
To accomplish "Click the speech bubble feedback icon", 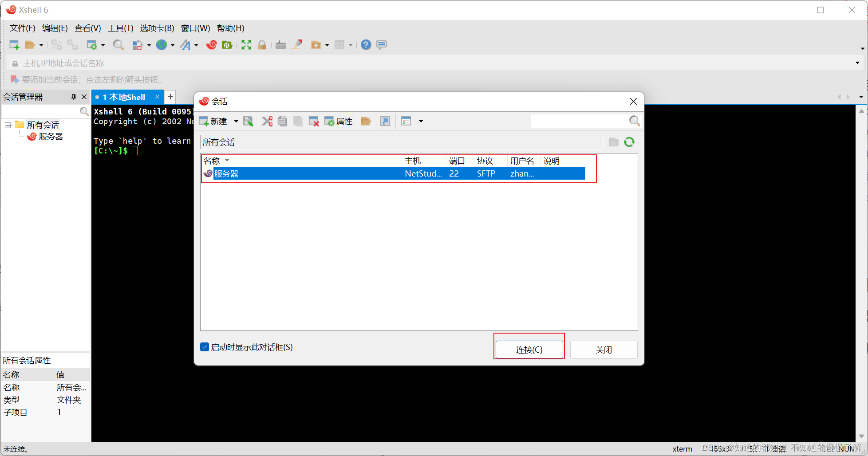I will click(382, 45).
